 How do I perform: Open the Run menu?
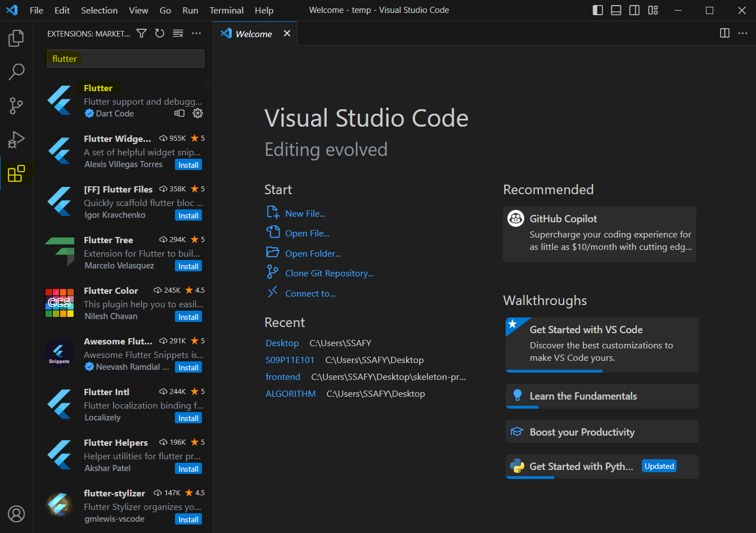(x=190, y=10)
